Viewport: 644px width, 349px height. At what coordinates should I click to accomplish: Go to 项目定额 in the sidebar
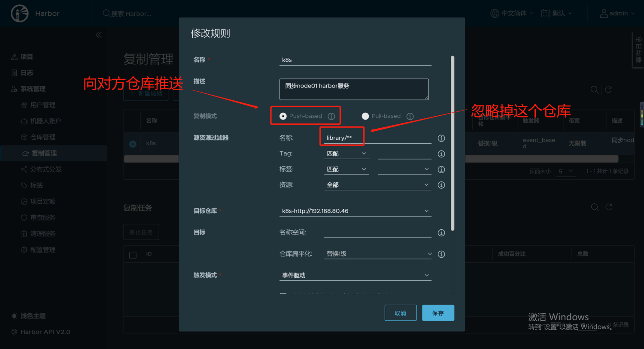pyautogui.click(x=43, y=202)
